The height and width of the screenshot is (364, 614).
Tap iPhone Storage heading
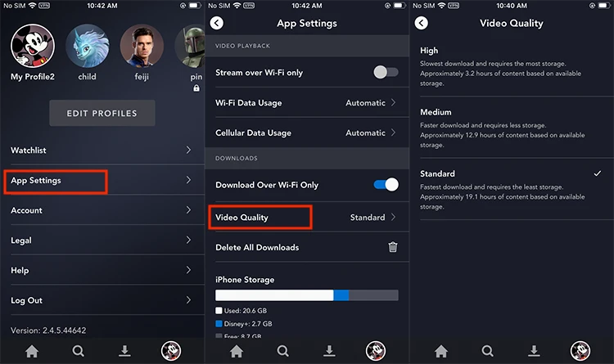point(245,280)
